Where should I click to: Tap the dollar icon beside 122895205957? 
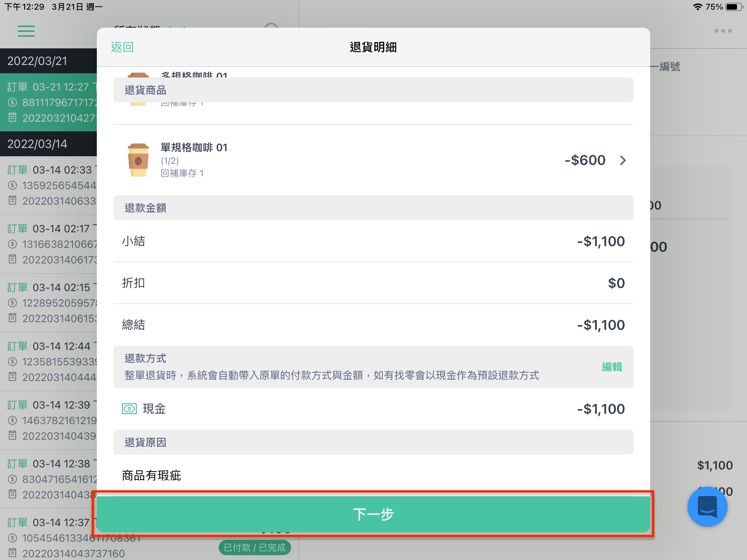[12, 303]
